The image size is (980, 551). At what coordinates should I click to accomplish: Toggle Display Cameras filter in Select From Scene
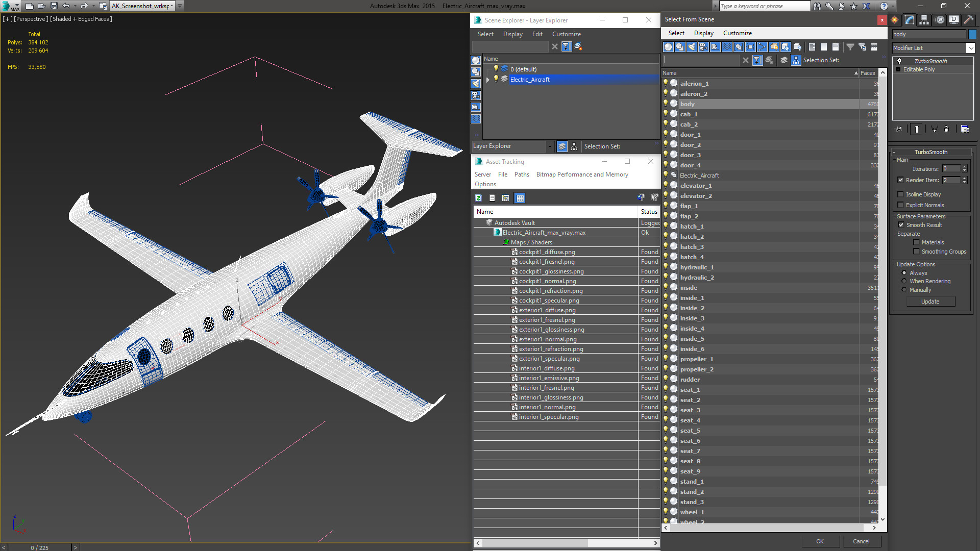tap(703, 47)
